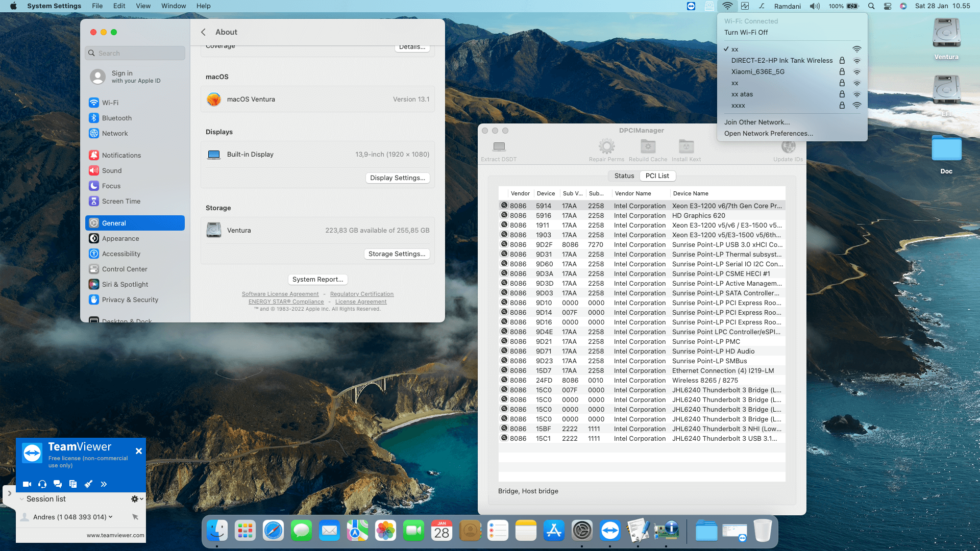This screenshot has height=551, width=980.
Task: Turn Wi-Fi Off in Wi-Fi menu
Action: click(746, 32)
